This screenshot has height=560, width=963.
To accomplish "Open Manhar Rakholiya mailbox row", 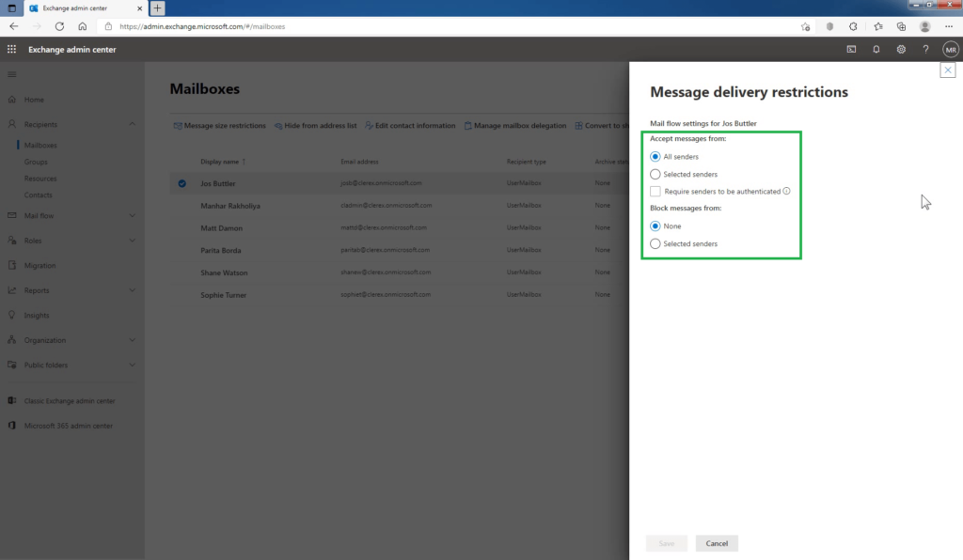I will pos(399,206).
